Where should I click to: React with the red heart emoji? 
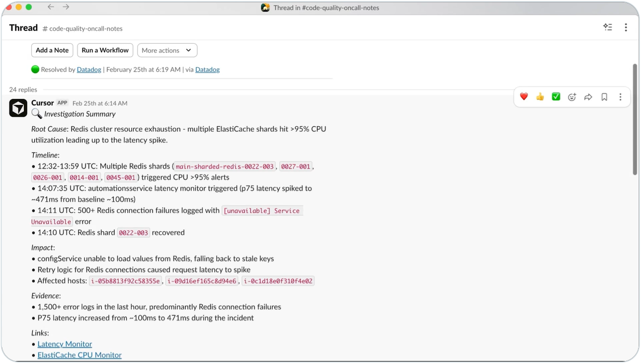coord(524,97)
